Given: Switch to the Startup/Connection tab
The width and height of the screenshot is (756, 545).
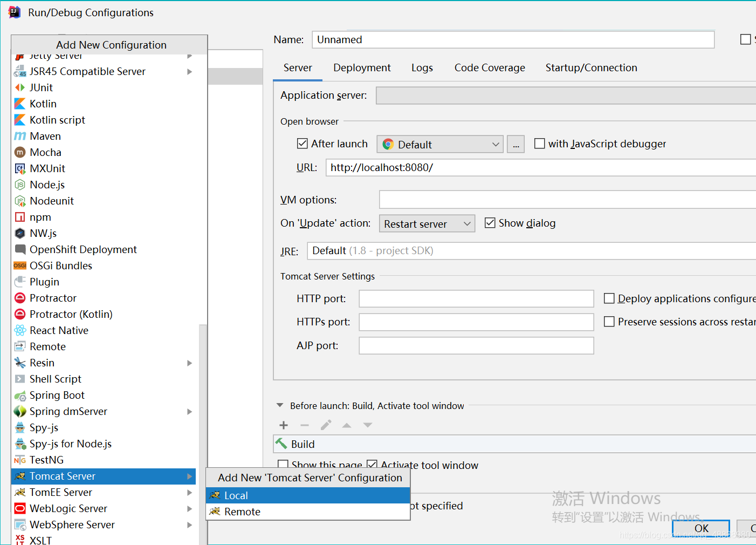Looking at the screenshot, I should (591, 68).
